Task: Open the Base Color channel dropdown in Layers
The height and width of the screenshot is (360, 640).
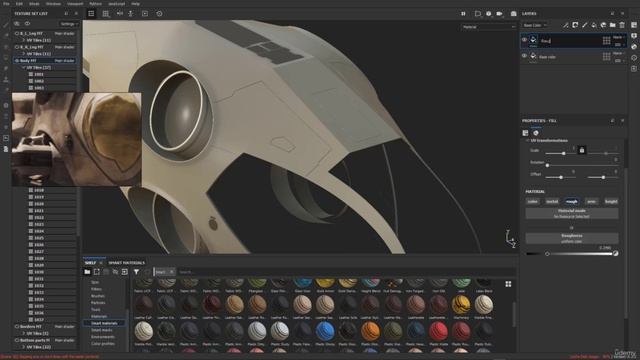Action: 534,25
